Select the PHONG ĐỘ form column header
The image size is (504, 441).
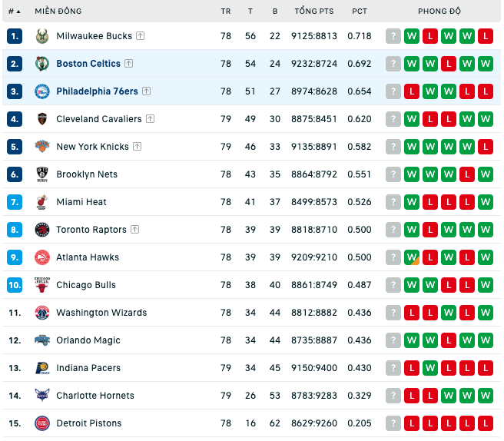click(x=439, y=12)
